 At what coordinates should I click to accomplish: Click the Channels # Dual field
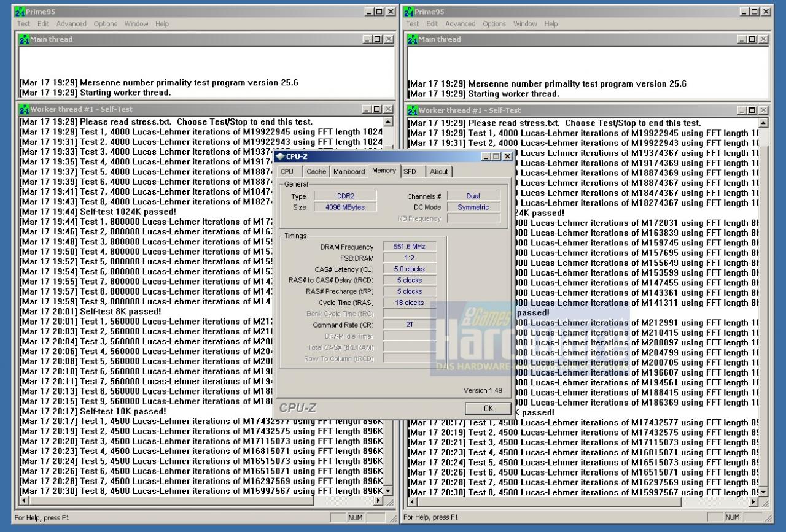473,196
